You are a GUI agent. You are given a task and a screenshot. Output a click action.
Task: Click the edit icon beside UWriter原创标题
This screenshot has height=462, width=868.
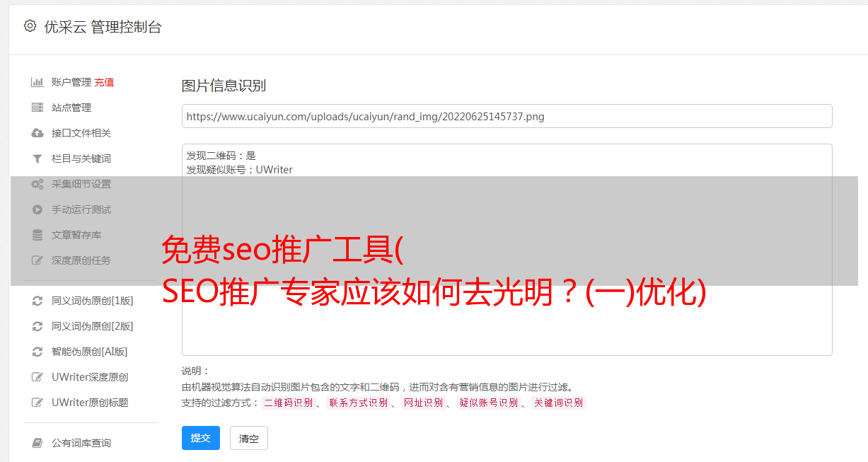point(37,403)
